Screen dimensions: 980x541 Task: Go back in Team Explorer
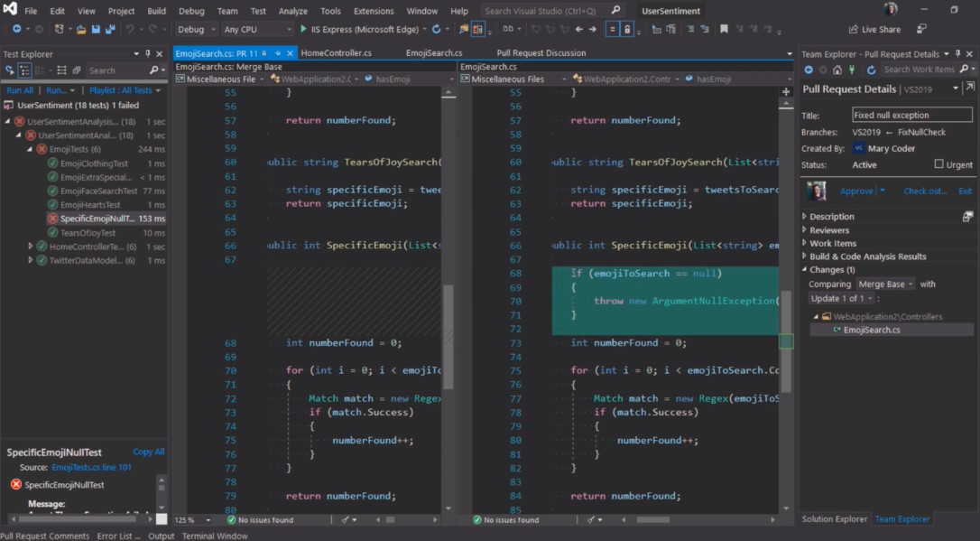pyautogui.click(x=809, y=70)
